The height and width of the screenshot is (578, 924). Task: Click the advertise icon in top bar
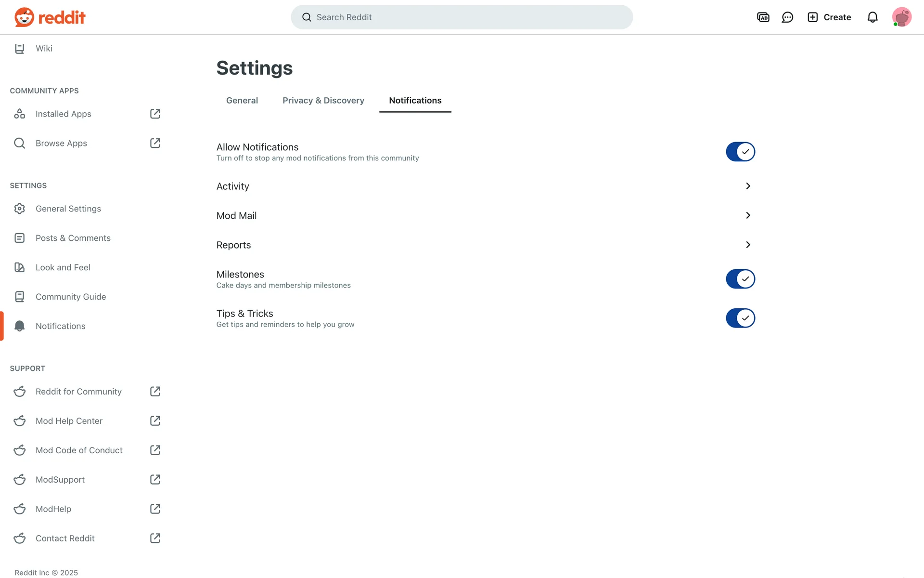[x=763, y=17]
